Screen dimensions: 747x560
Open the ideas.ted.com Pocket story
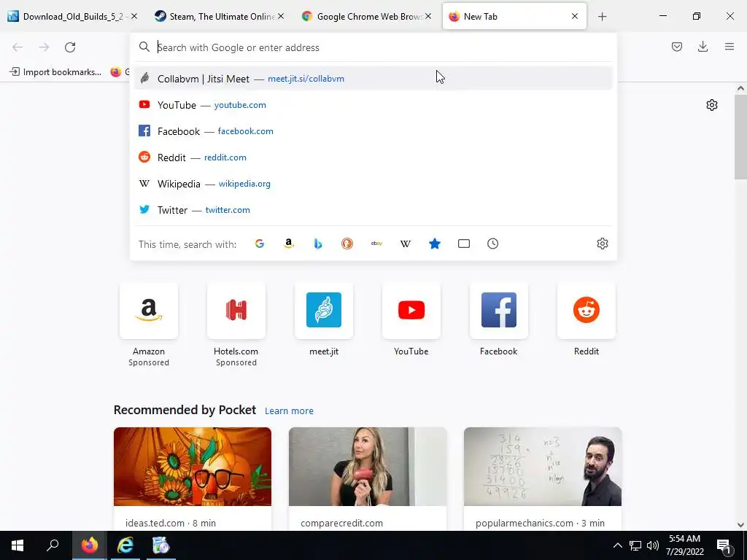click(x=193, y=478)
